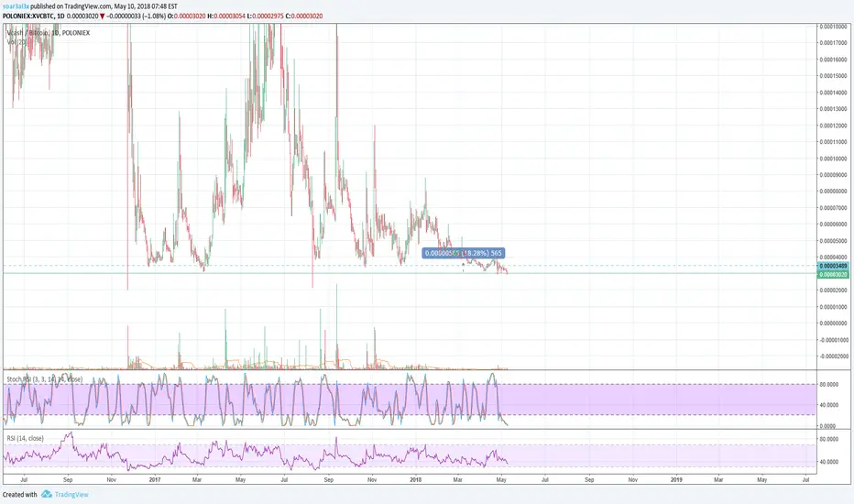
Task: Click the open value O:0.00003020 in header
Action: click(x=186, y=16)
